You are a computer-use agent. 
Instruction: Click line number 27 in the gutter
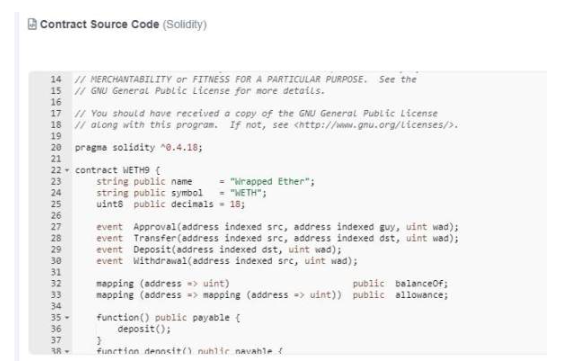(x=56, y=227)
